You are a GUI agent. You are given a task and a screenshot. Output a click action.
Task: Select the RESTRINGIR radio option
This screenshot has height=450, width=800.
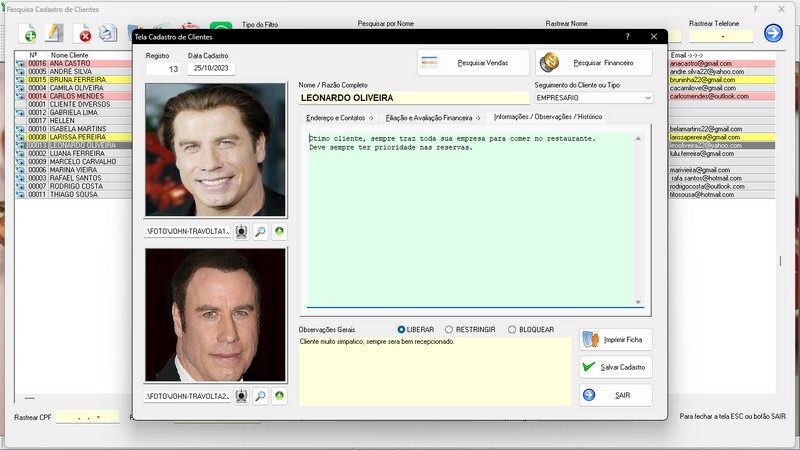tap(448, 329)
